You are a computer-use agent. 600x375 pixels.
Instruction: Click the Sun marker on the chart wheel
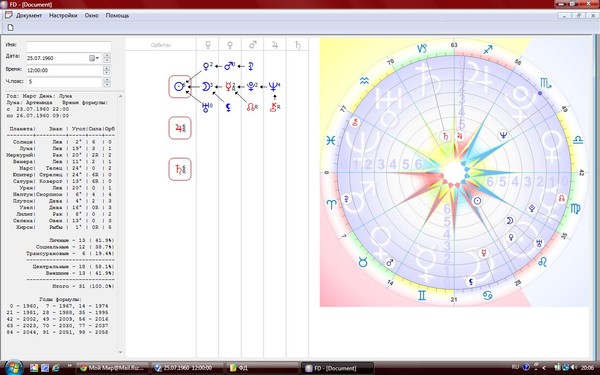[477, 201]
